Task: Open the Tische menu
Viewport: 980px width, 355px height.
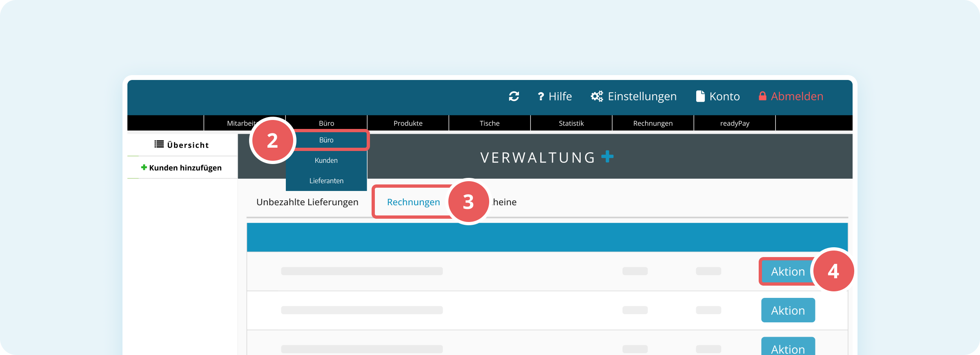Action: (490, 123)
